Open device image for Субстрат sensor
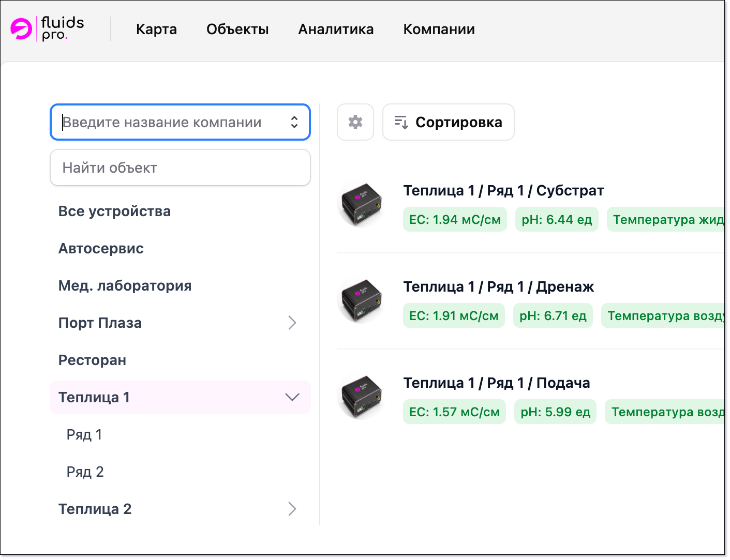 [361, 205]
